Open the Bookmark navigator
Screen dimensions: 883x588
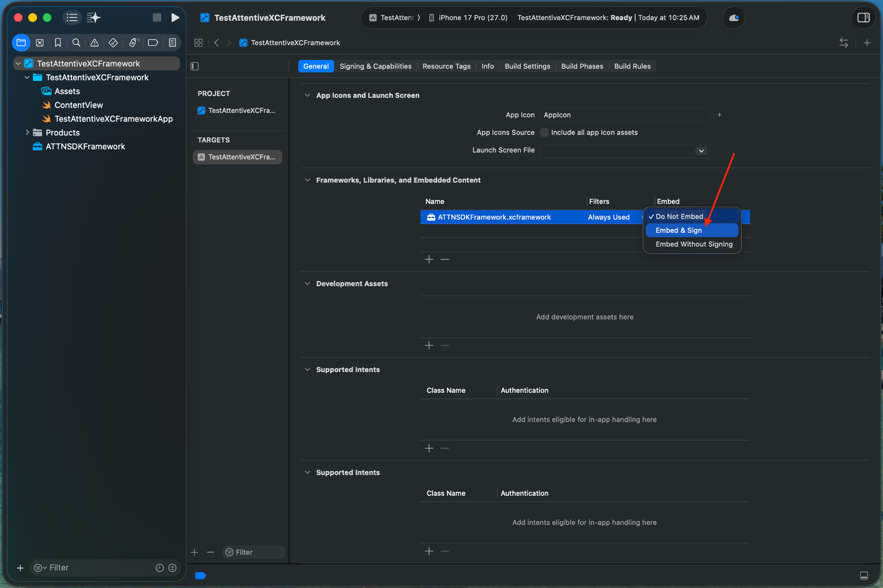(58, 43)
